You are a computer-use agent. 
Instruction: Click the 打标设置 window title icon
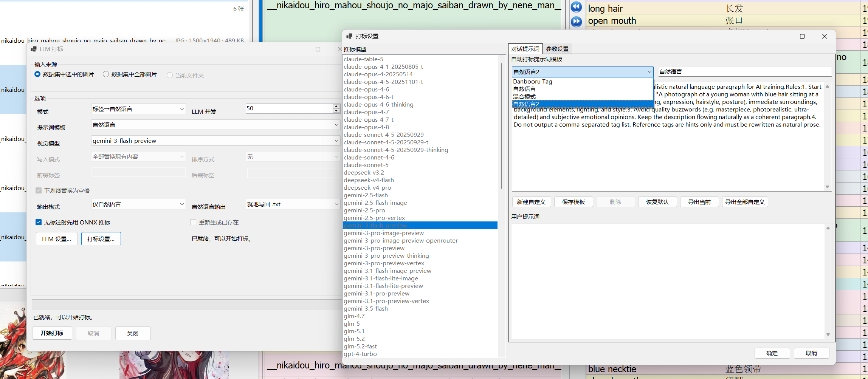coord(349,36)
